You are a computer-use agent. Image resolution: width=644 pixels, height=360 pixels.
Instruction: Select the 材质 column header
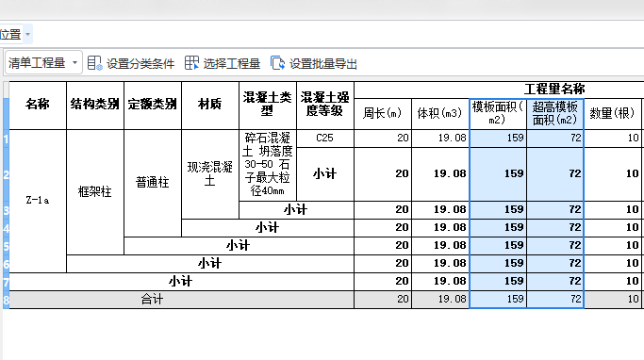tap(210, 106)
